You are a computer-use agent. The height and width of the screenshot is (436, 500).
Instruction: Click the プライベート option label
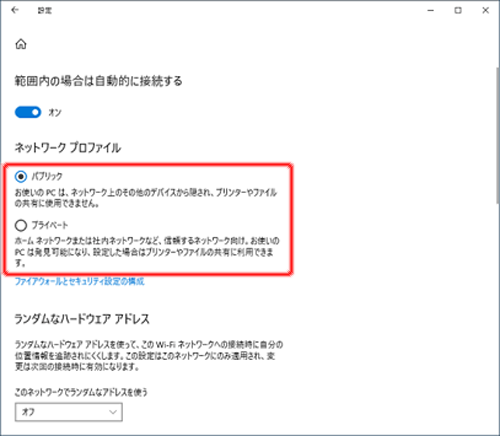[x=50, y=225]
